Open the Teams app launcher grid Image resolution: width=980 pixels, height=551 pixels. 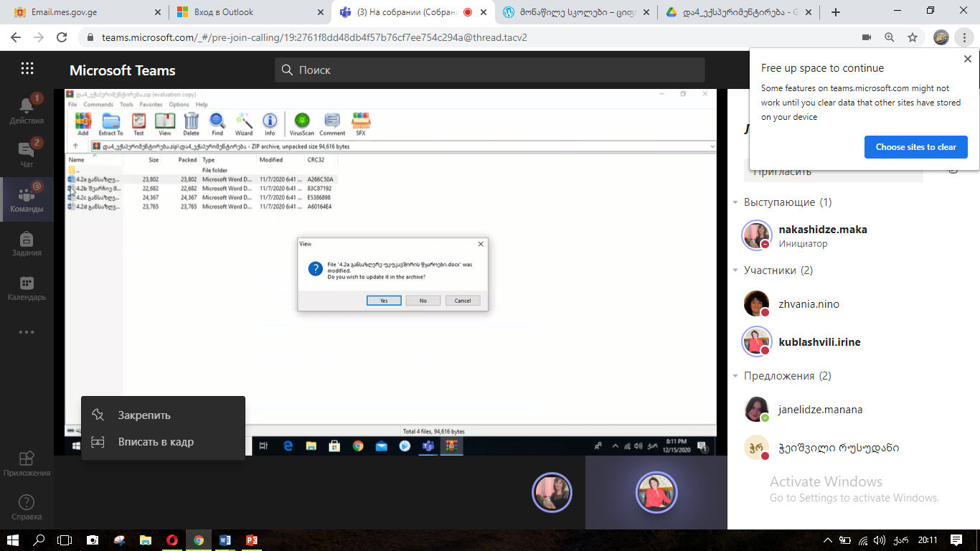(27, 69)
